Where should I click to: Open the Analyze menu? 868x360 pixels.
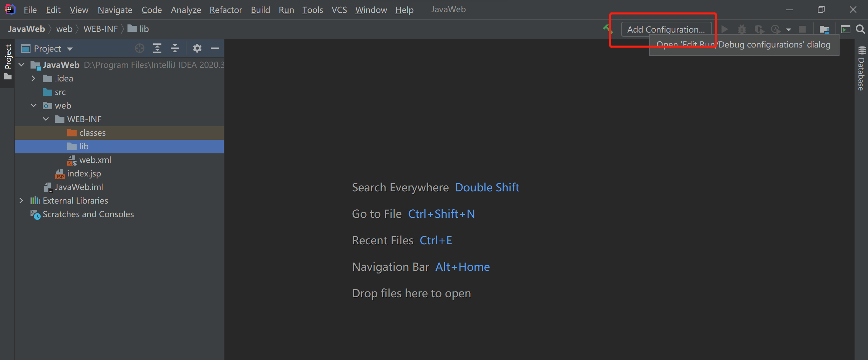pos(186,10)
